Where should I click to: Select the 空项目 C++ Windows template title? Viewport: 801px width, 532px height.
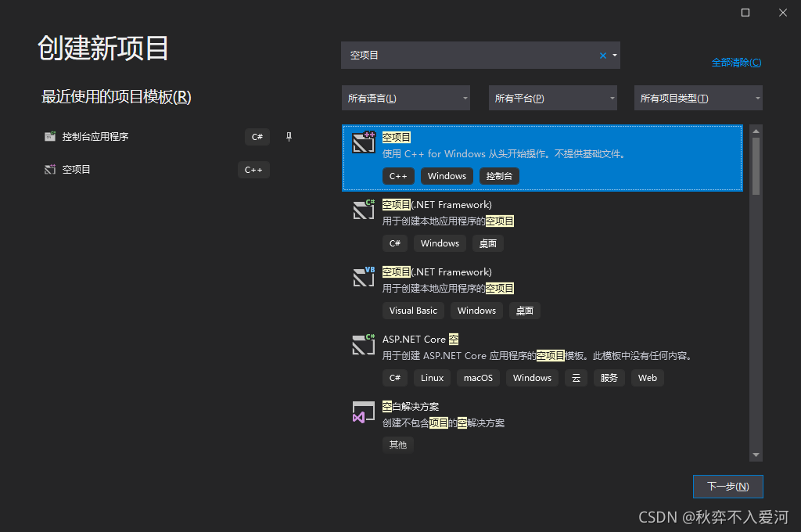click(397, 138)
